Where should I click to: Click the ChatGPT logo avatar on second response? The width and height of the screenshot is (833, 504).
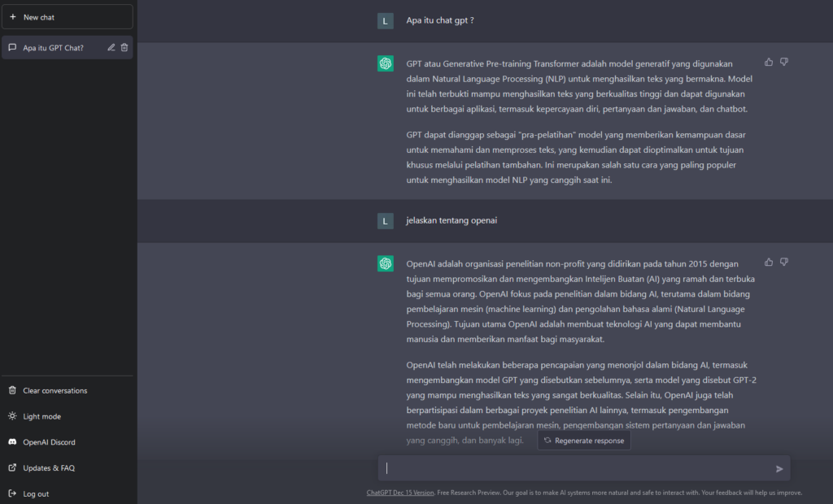click(386, 263)
